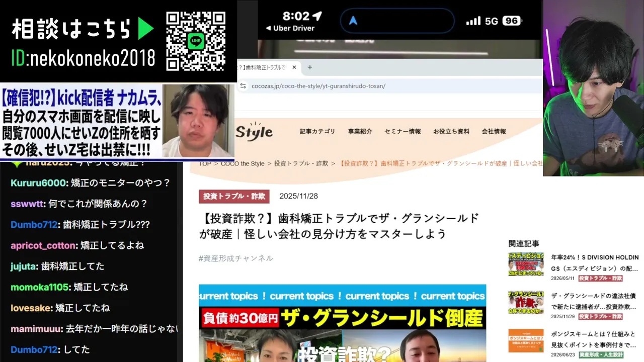
Task: Open the 年率24% related article thumbnail
Action: tap(526, 264)
